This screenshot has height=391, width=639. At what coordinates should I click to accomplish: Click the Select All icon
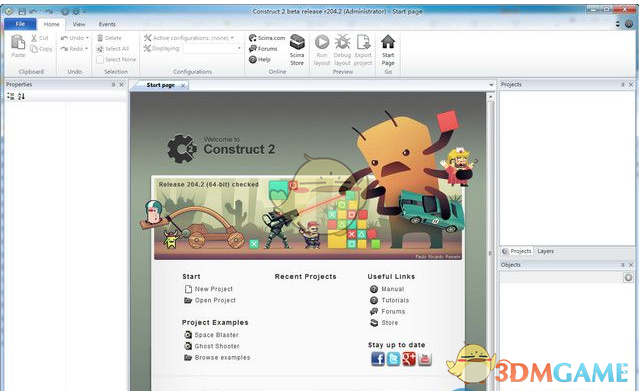pos(100,49)
